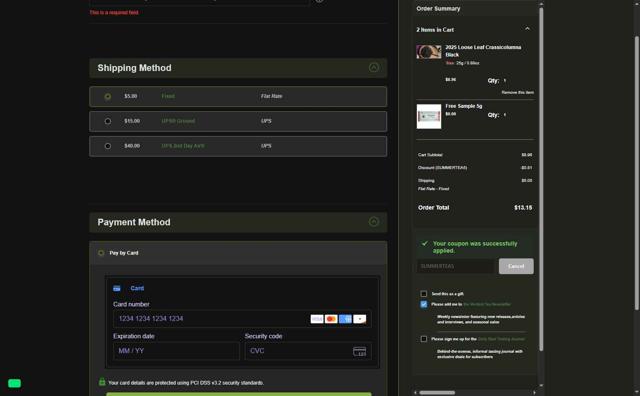
Task: Open the tasting journal link
Action: pyautogui.click(x=501, y=339)
